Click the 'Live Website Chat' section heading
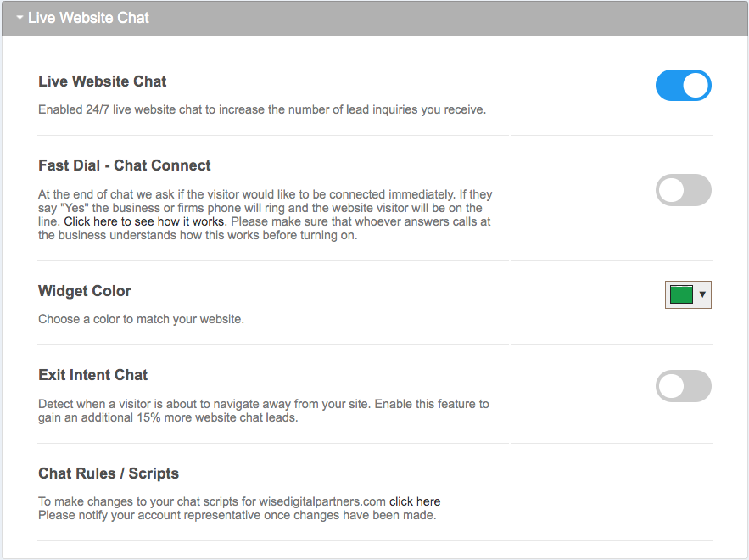Image resolution: width=749 pixels, height=560 pixels. click(103, 81)
